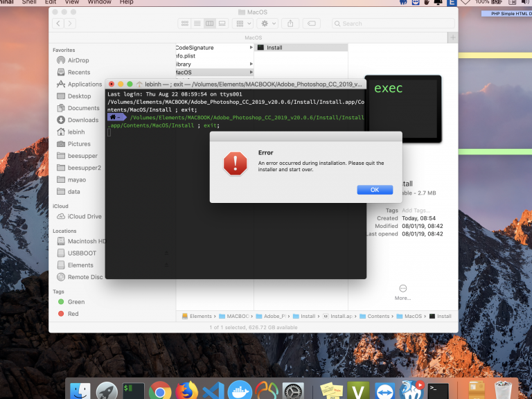The height and width of the screenshot is (399, 532).
Task: Click the TeamViewer icon in menu bar
Action: click(x=416, y=2)
